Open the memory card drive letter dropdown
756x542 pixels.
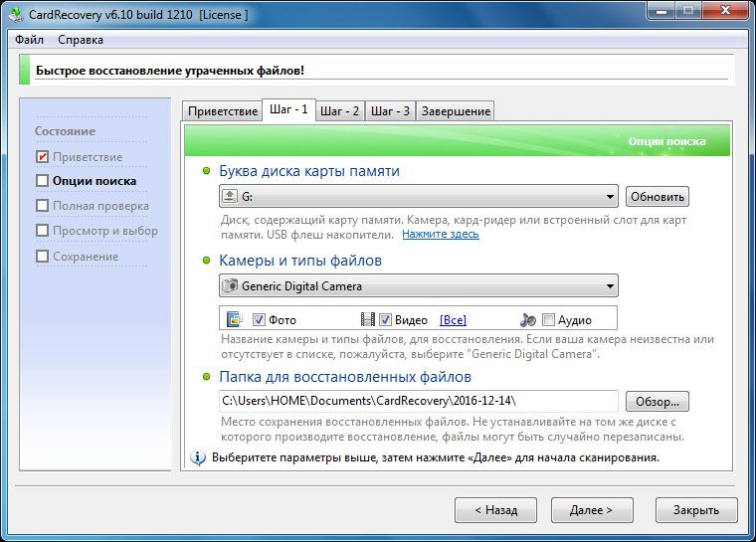point(419,196)
